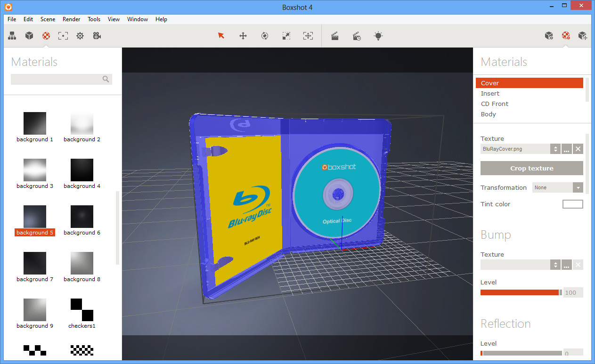This screenshot has height=364, width=595.
Task: Select the move tool with crossed arrows
Action: coord(243,36)
